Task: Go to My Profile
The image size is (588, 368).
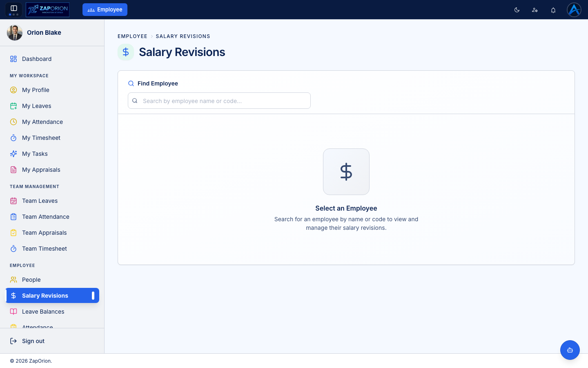Action: 52,90
